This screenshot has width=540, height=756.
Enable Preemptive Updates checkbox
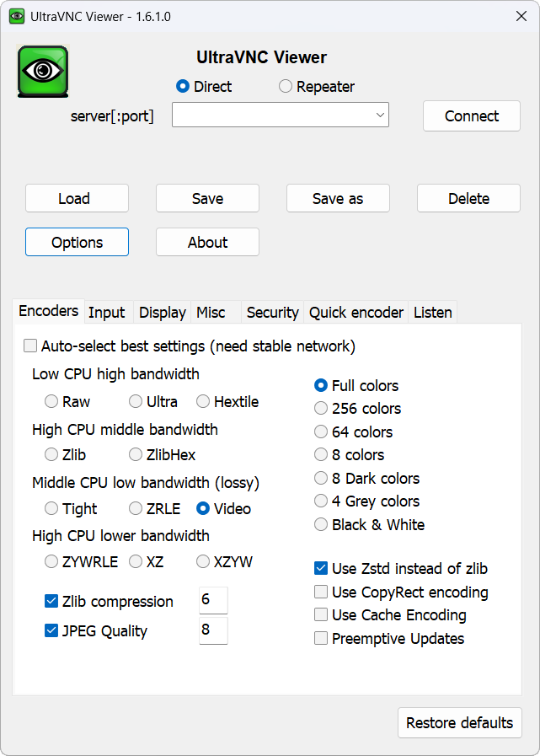321,638
